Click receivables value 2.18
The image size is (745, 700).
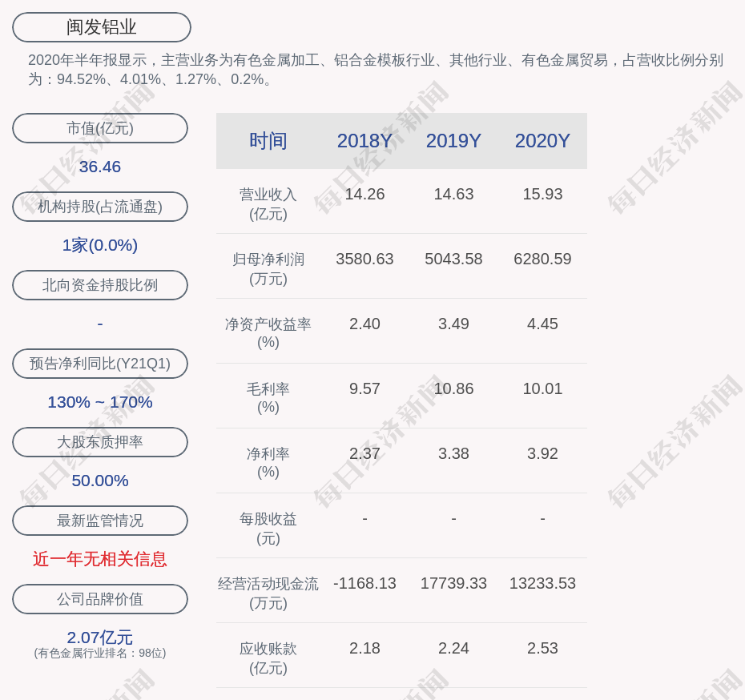point(365,648)
